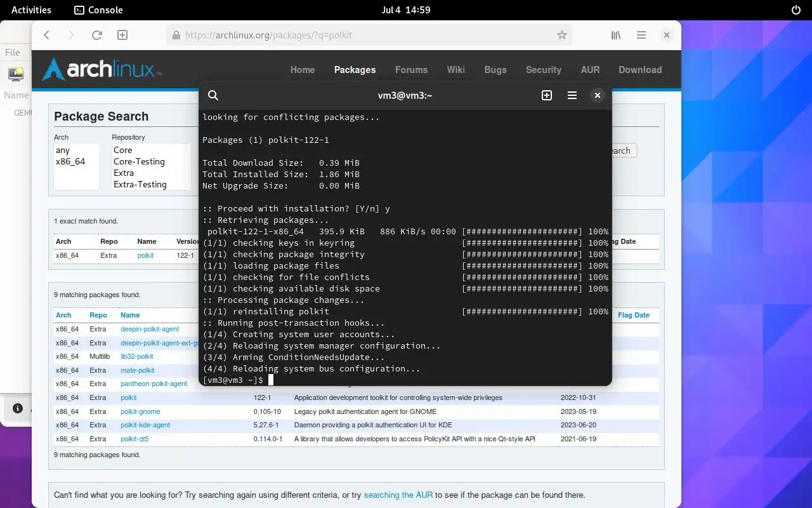Open the clock showing Jul 4 14:59
Viewport: 812px width, 508px height.
pos(406,10)
